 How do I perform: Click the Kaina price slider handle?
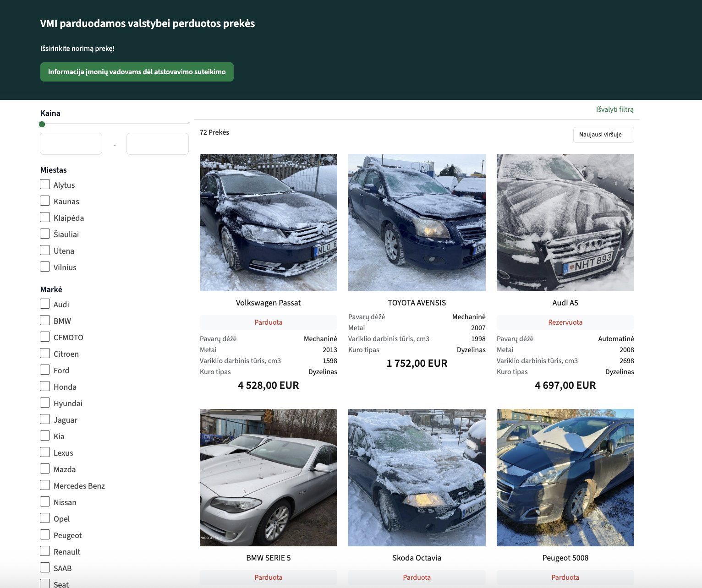[42, 124]
